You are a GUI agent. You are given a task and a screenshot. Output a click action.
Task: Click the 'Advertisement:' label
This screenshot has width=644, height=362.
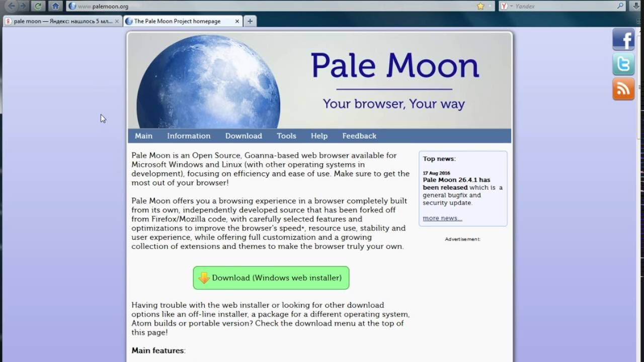[463, 239]
